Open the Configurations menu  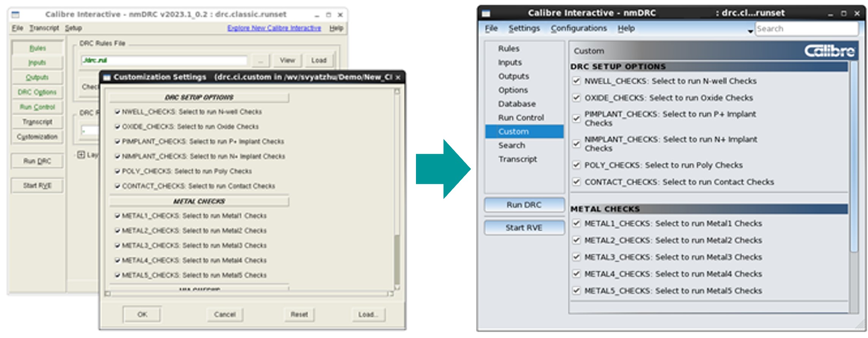[x=578, y=28]
